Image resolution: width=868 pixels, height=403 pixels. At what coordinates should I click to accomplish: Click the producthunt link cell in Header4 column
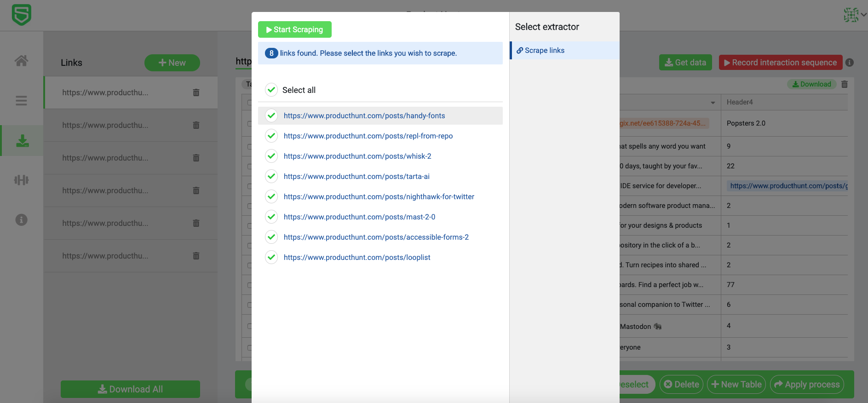[x=787, y=186]
